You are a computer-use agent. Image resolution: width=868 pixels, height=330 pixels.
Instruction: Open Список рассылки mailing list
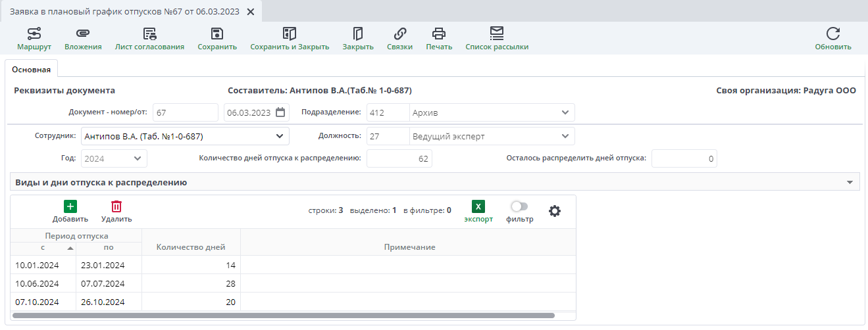click(x=497, y=39)
